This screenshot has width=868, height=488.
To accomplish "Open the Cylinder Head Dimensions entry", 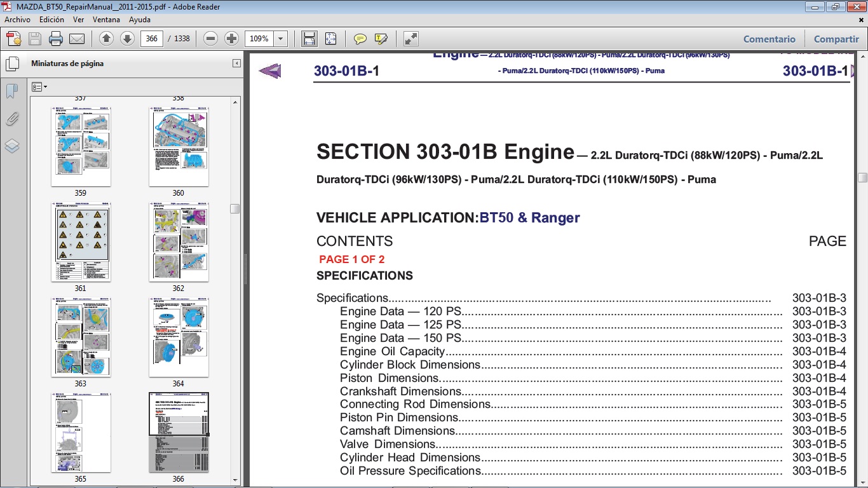I will pos(593,457).
